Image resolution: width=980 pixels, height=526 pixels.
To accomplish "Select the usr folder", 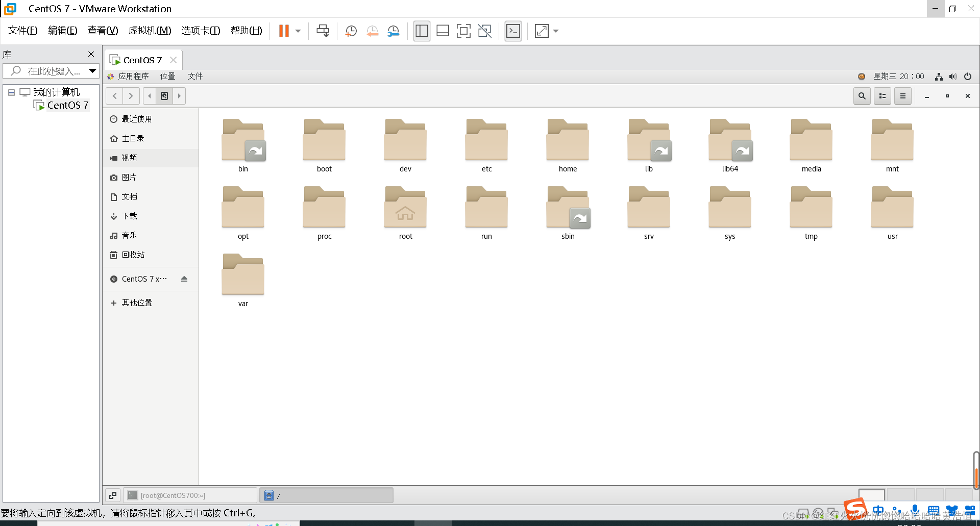I will (x=892, y=213).
